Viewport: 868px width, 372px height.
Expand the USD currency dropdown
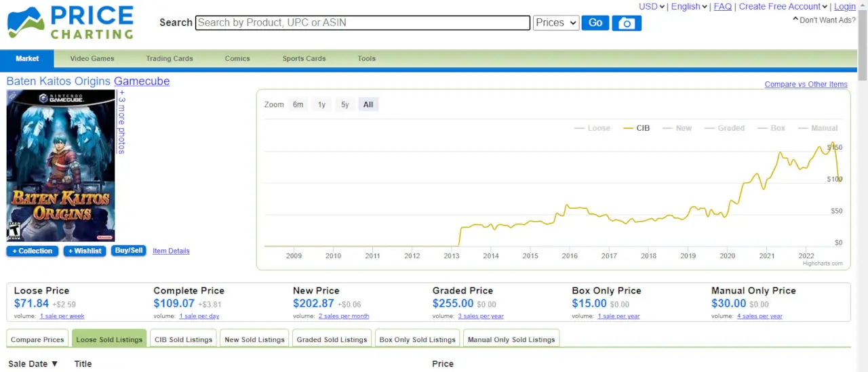coord(652,7)
